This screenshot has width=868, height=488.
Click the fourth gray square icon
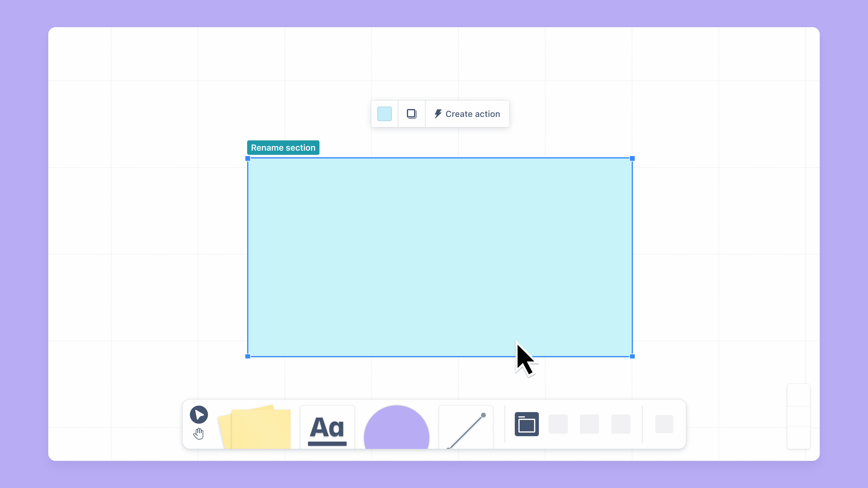click(664, 424)
